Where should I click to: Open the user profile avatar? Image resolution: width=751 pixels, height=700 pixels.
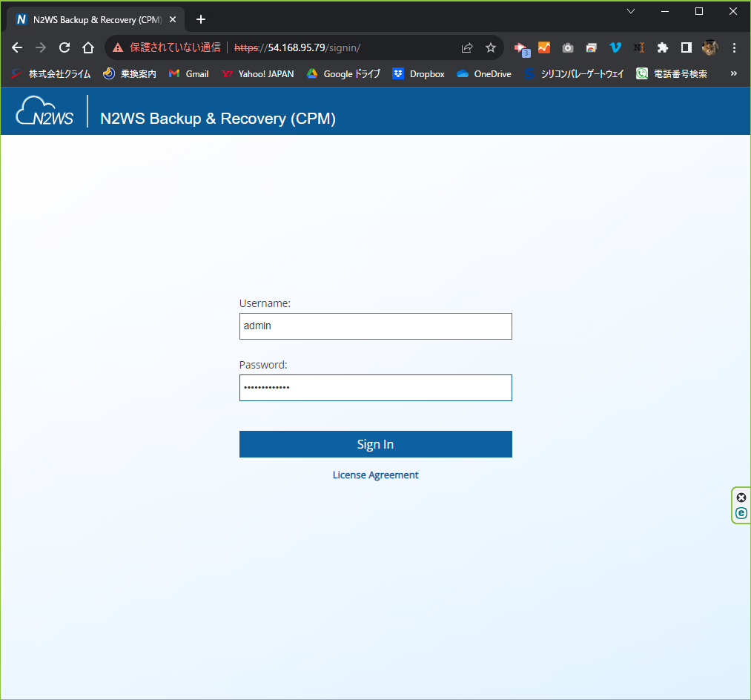click(709, 47)
